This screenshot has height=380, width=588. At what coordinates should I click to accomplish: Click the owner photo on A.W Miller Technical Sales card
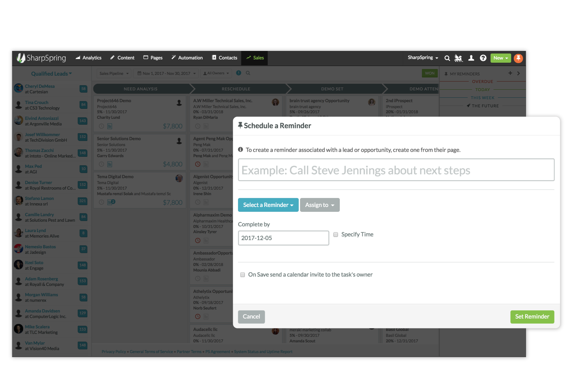point(276,102)
